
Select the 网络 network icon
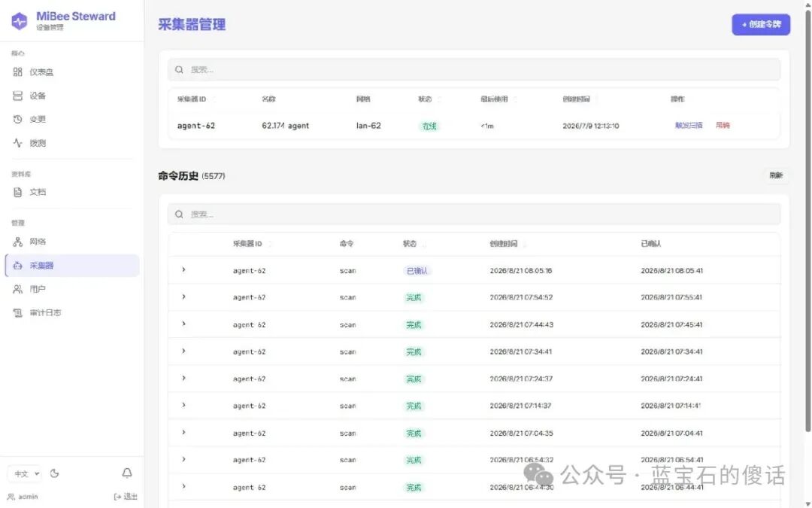(x=17, y=242)
